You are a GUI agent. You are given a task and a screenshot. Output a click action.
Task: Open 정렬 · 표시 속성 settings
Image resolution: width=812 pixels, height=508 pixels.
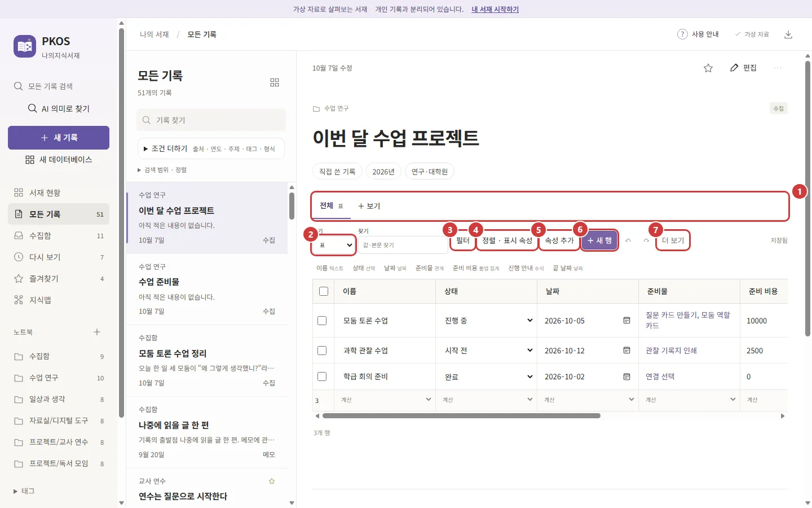(x=507, y=240)
